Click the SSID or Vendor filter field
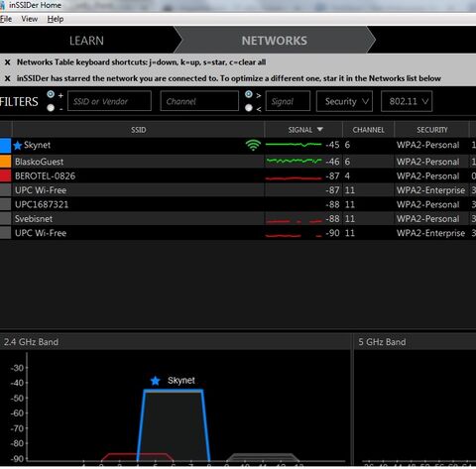This screenshot has height=469, width=476. [109, 101]
